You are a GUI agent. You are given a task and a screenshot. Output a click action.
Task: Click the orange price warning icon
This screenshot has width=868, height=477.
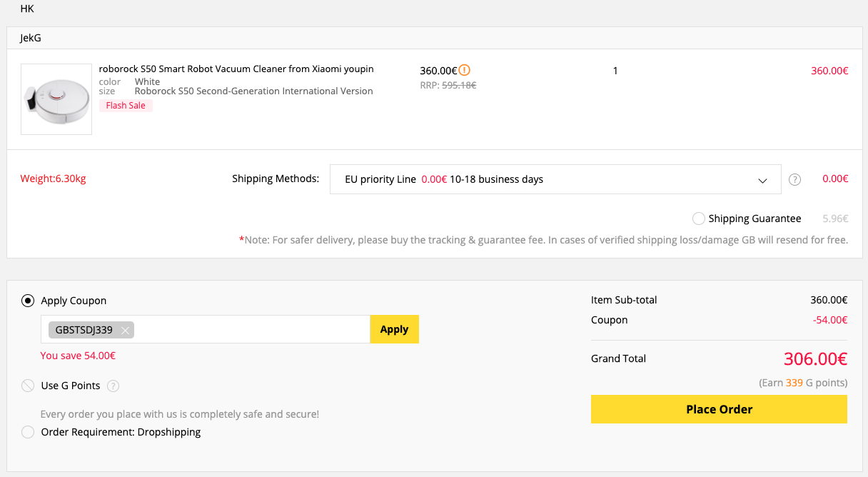click(x=465, y=70)
